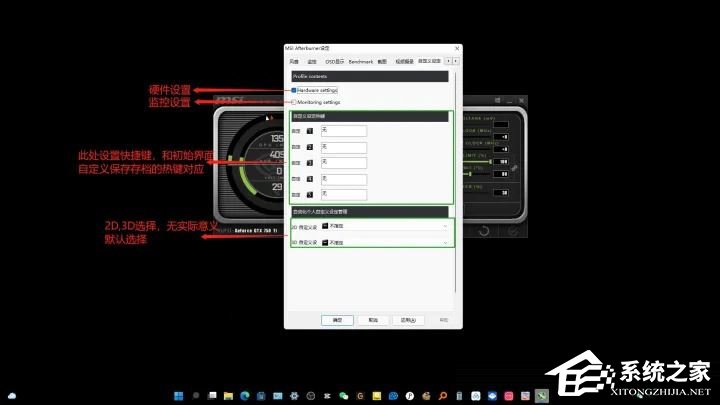This screenshot has height=405, width=720.
Task: Open the Windows Start menu
Action: click(x=179, y=396)
